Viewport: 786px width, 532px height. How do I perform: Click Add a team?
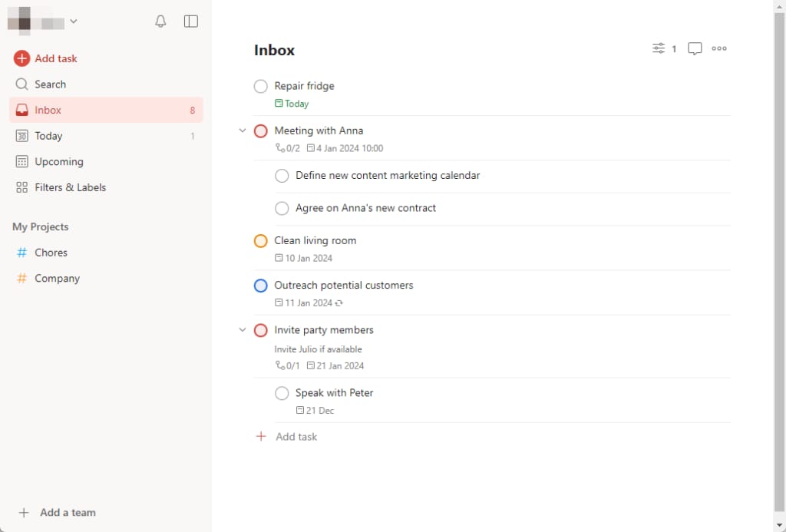click(x=68, y=513)
